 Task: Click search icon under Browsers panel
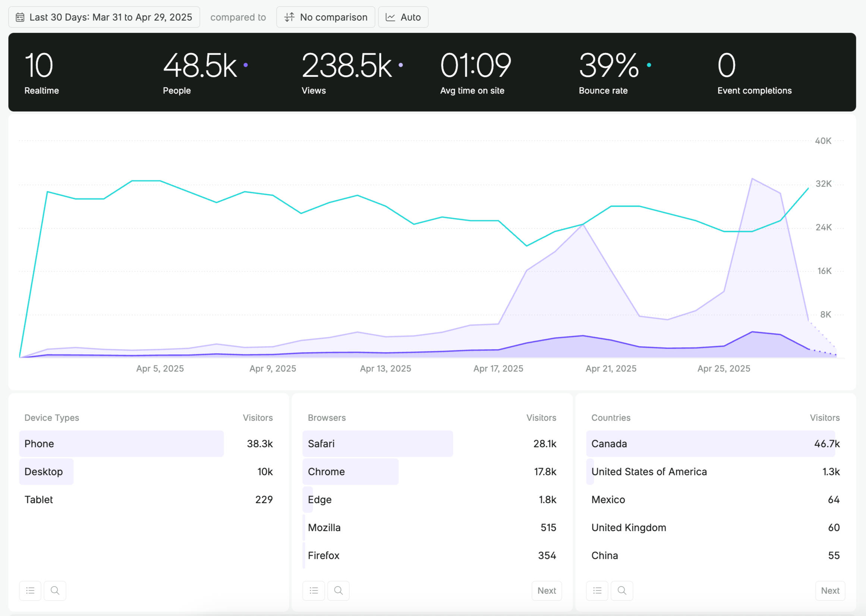coord(338,590)
